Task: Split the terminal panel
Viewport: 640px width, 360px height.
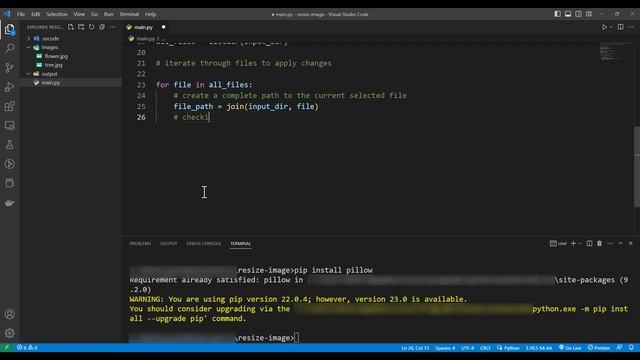Action: coord(589,243)
